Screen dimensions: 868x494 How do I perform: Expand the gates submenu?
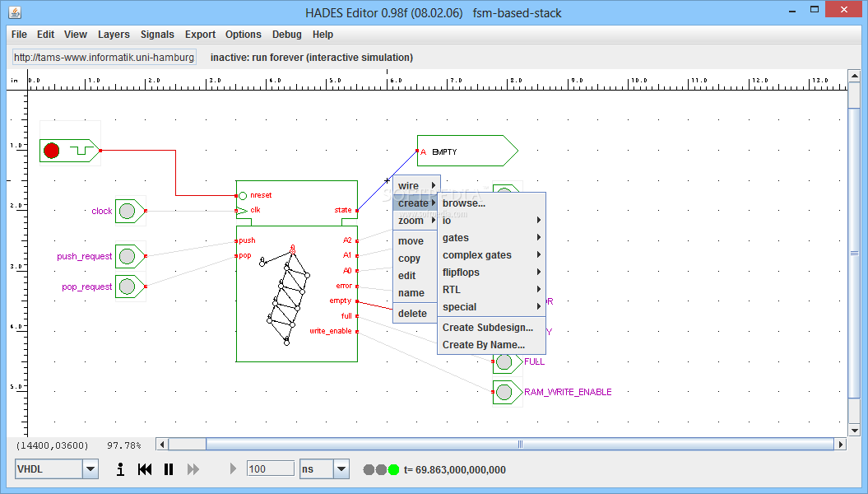click(x=491, y=238)
